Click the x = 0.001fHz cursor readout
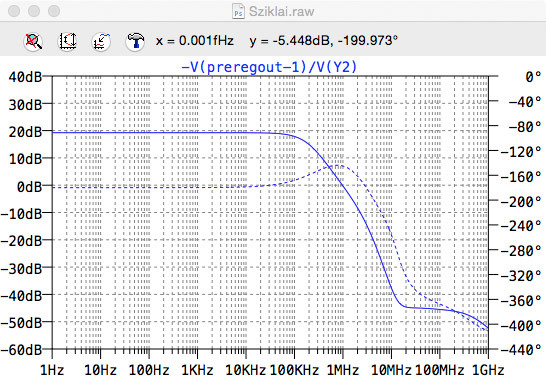This screenshot has height=379, width=546. pyautogui.click(x=195, y=41)
